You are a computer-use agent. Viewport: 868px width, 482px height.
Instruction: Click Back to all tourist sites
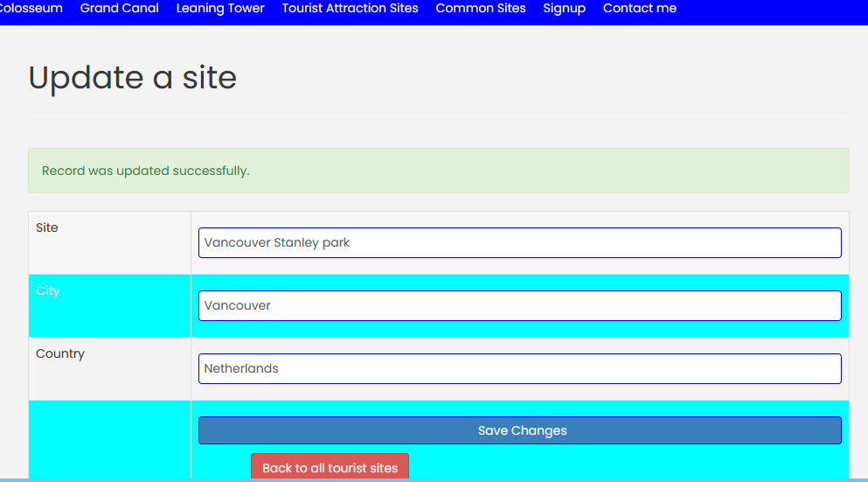pos(330,467)
